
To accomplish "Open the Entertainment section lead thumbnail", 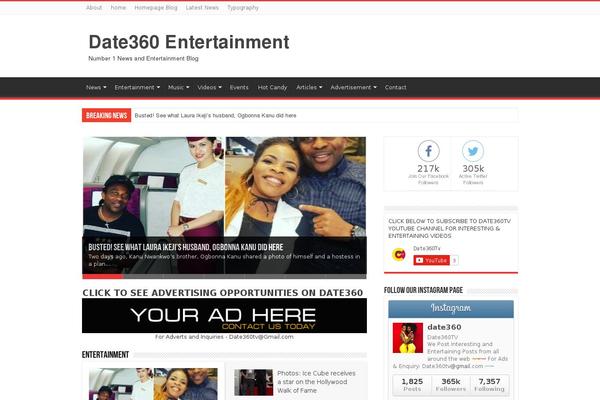I will click(x=153, y=384).
